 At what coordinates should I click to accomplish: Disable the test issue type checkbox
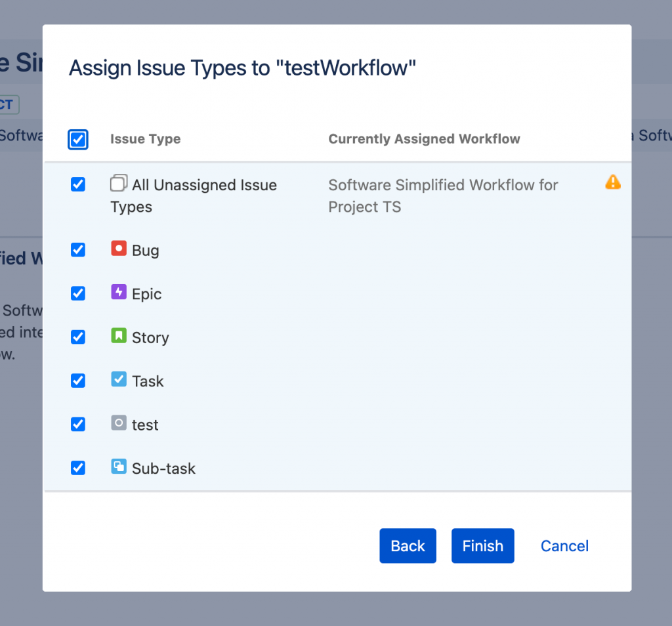(x=78, y=425)
